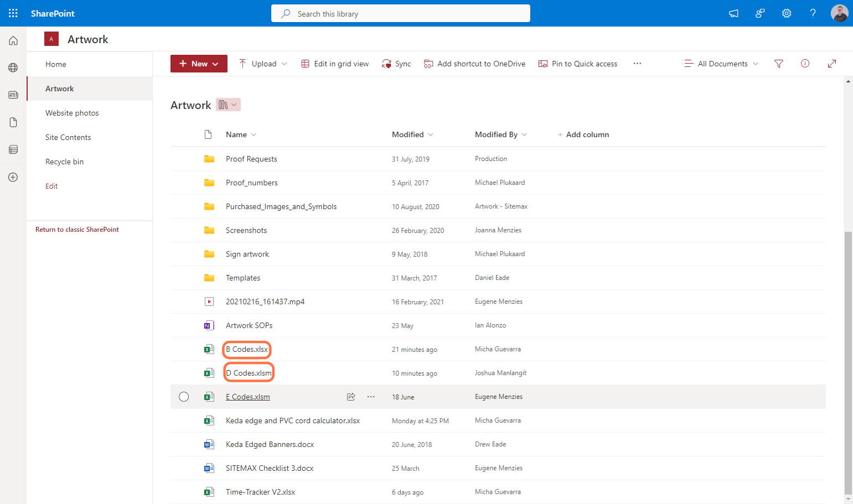Click the Sync button
Image resolution: width=853 pixels, height=504 pixels.
(x=396, y=64)
